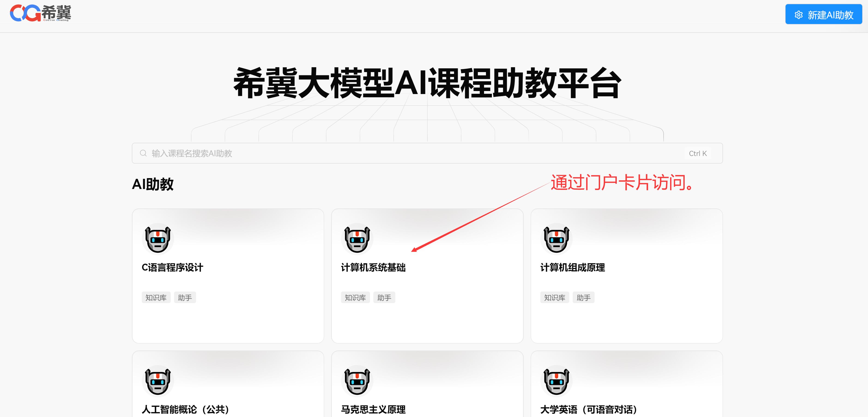Open the 计算机组成原理 course title

(572, 267)
